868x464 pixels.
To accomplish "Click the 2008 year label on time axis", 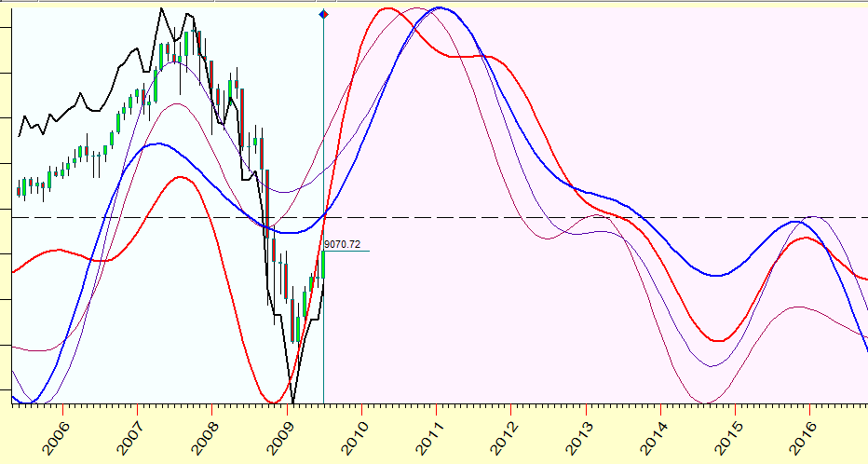I will [205, 437].
